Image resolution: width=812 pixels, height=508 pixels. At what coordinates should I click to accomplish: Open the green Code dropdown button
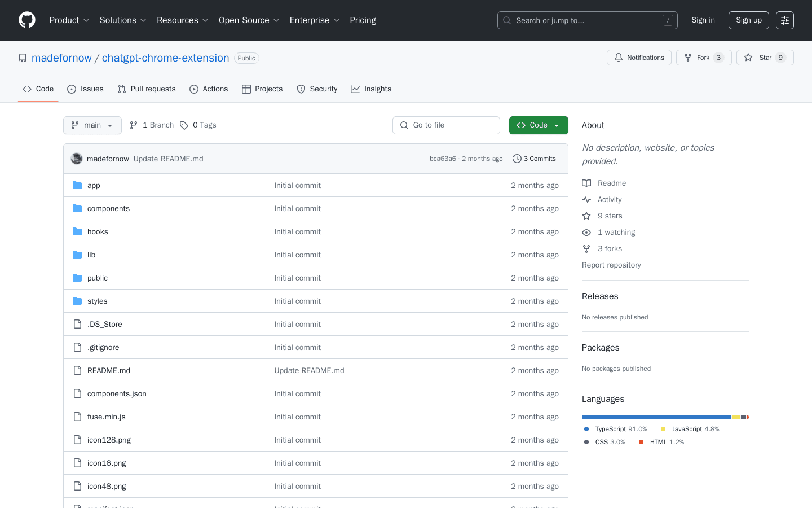click(x=539, y=125)
